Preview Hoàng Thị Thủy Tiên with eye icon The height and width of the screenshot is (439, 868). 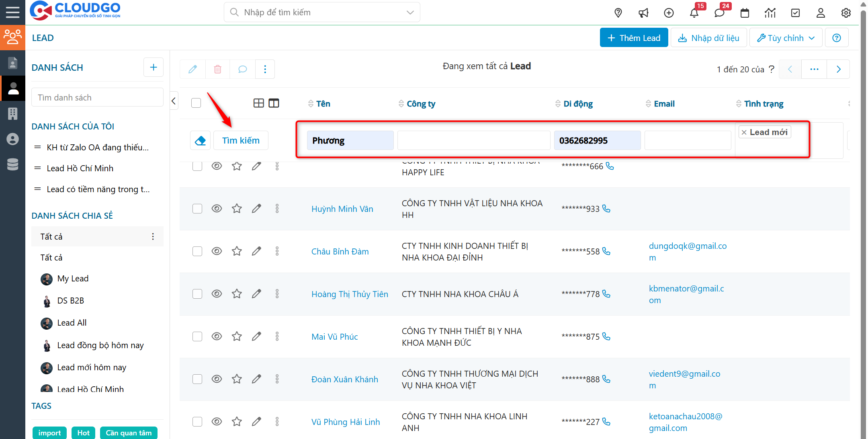click(x=217, y=294)
